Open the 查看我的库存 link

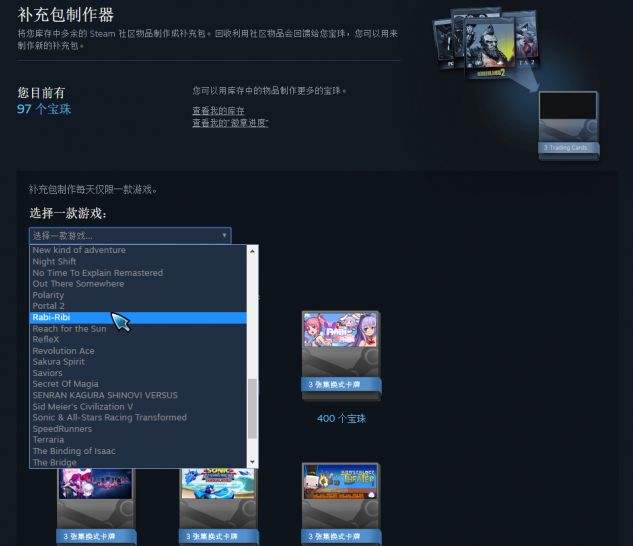coord(218,110)
